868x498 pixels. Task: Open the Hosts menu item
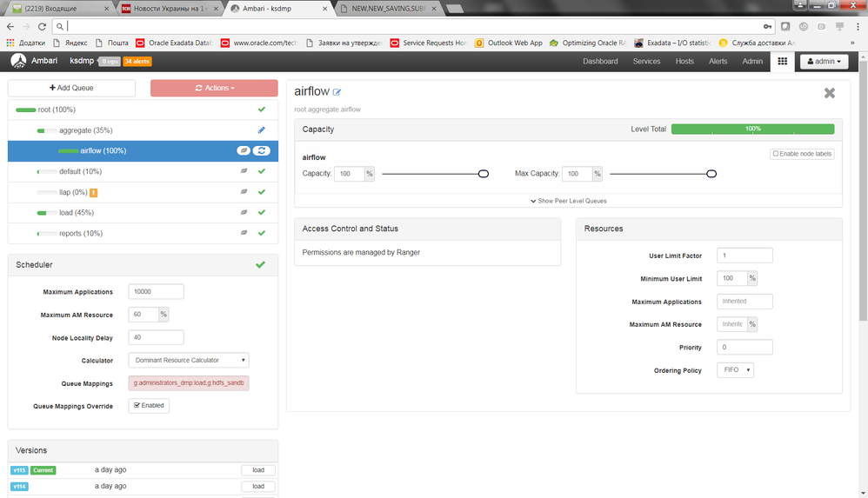point(684,62)
